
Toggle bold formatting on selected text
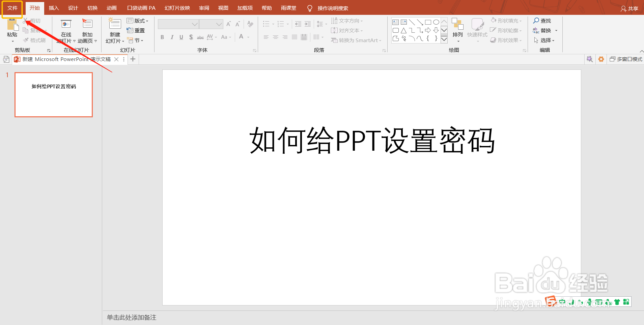pos(162,37)
